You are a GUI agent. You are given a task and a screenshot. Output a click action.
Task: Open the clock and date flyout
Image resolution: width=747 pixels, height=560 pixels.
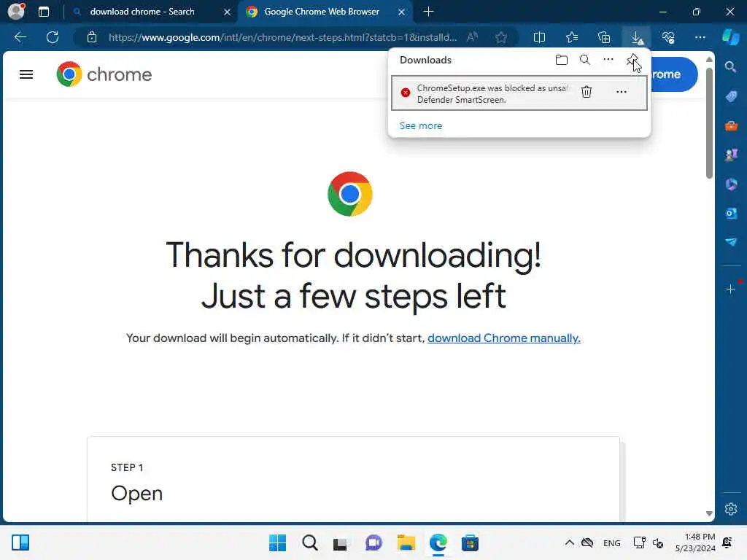[695, 542]
